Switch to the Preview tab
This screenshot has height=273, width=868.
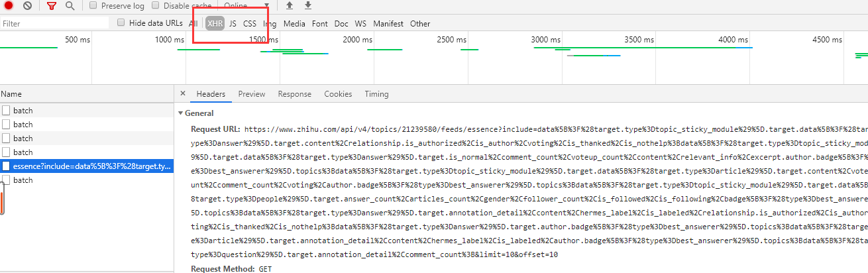click(252, 94)
